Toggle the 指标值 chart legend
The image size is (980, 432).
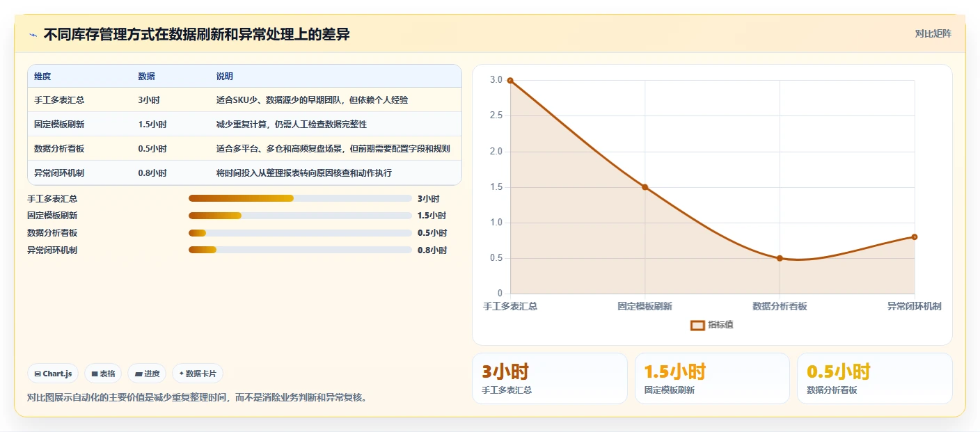pyautogui.click(x=711, y=325)
